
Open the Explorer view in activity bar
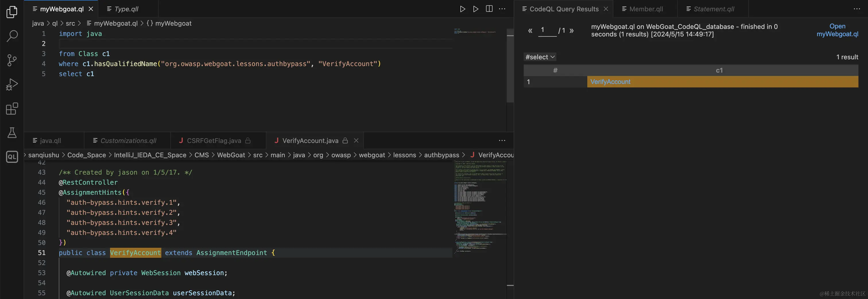click(x=12, y=12)
